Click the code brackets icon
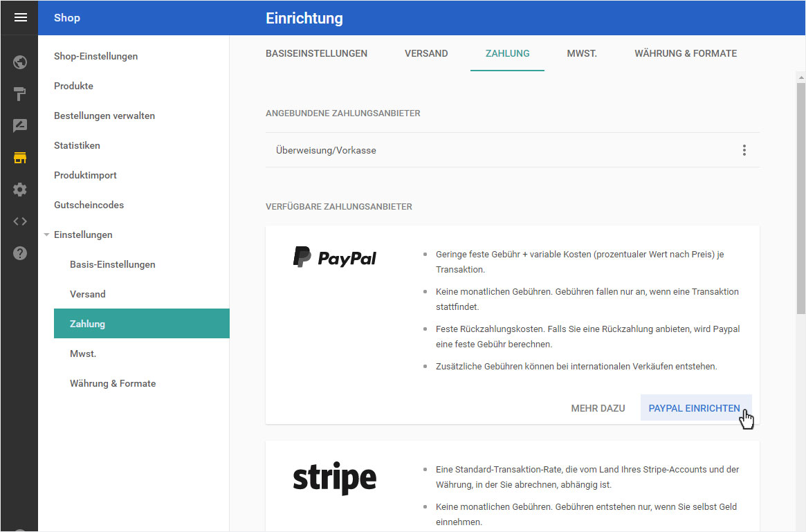 (20, 221)
